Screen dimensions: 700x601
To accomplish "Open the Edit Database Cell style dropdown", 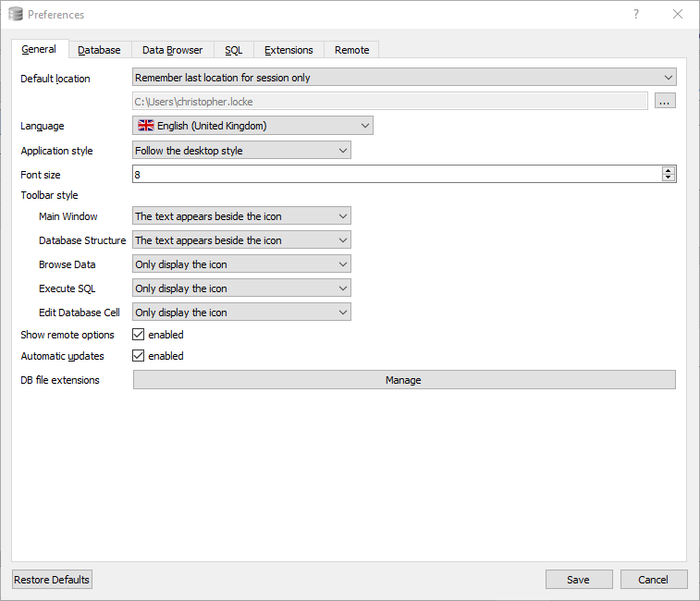I will click(x=241, y=313).
